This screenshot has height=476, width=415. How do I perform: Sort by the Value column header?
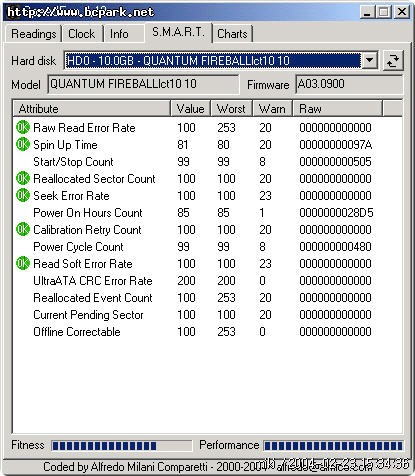(x=190, y=109)
